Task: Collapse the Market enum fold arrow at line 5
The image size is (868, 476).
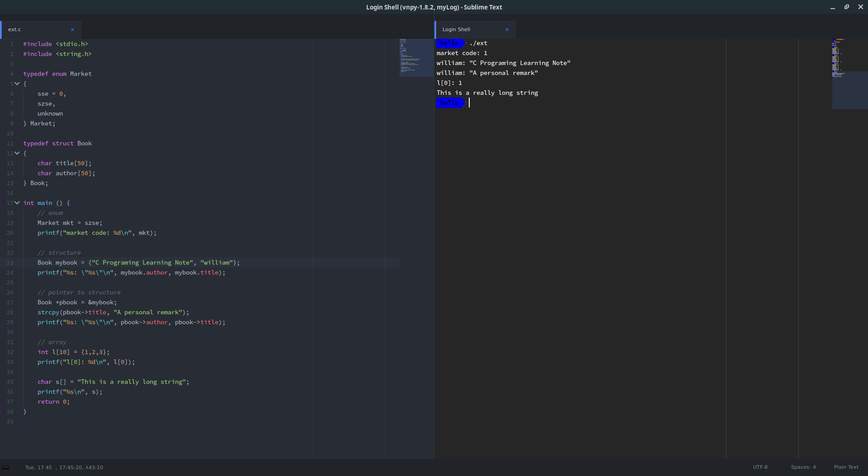Action: [17, 84]
